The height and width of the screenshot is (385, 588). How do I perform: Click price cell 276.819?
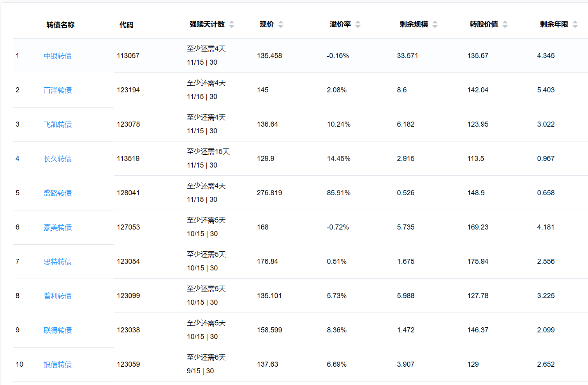(x=269, y=193)
